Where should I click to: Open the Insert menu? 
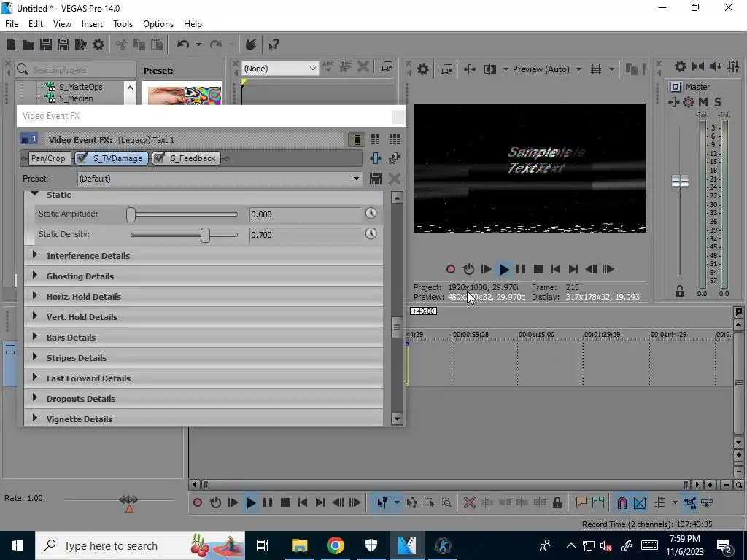92,24
